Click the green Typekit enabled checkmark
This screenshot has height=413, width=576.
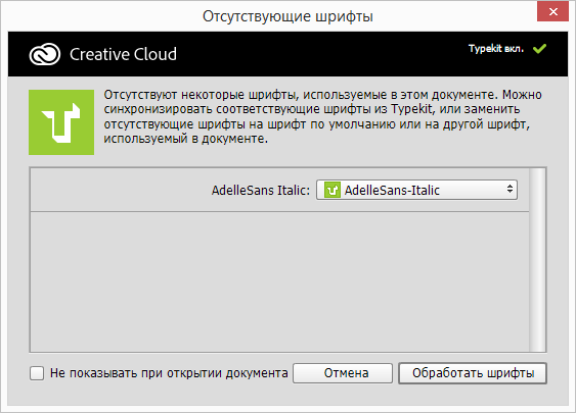pyautogui.click(x=540, y=49)
